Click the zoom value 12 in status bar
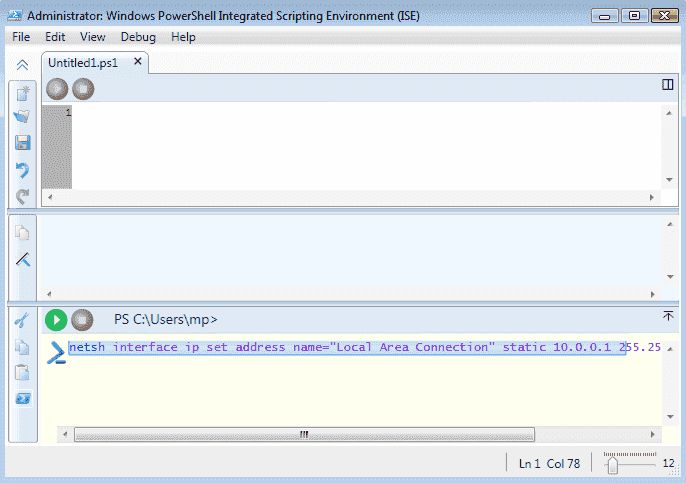This screenshot has height=483, width=686. (x=668, y=463)
